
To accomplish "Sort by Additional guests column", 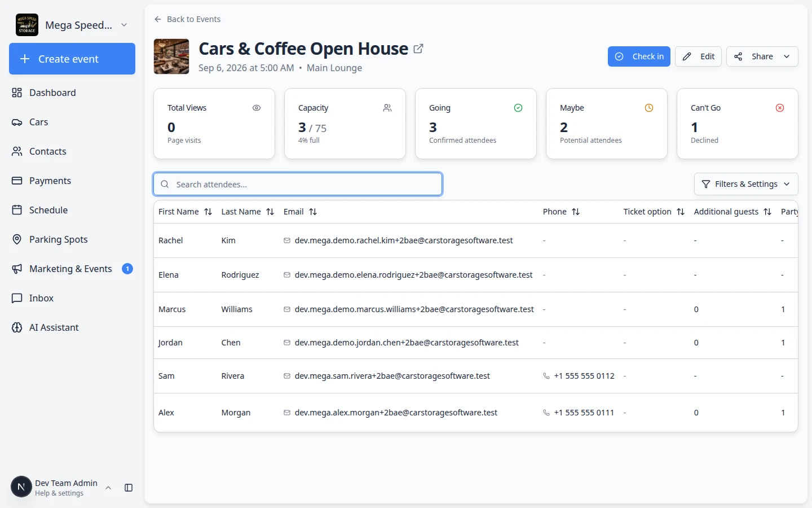I will (x=767, y=212).
